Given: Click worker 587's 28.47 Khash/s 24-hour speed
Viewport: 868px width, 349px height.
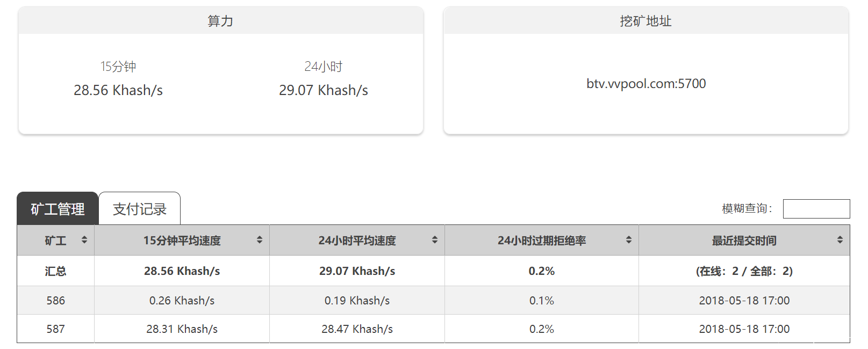Looking at the screenshot, I should point(357,329).
